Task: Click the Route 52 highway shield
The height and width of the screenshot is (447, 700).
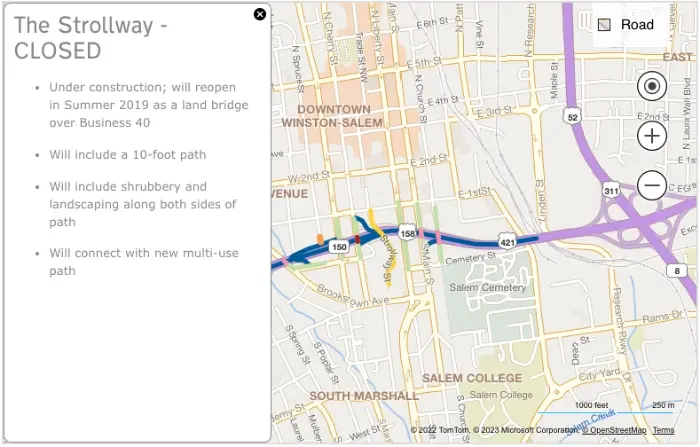Action: point(572,117)
